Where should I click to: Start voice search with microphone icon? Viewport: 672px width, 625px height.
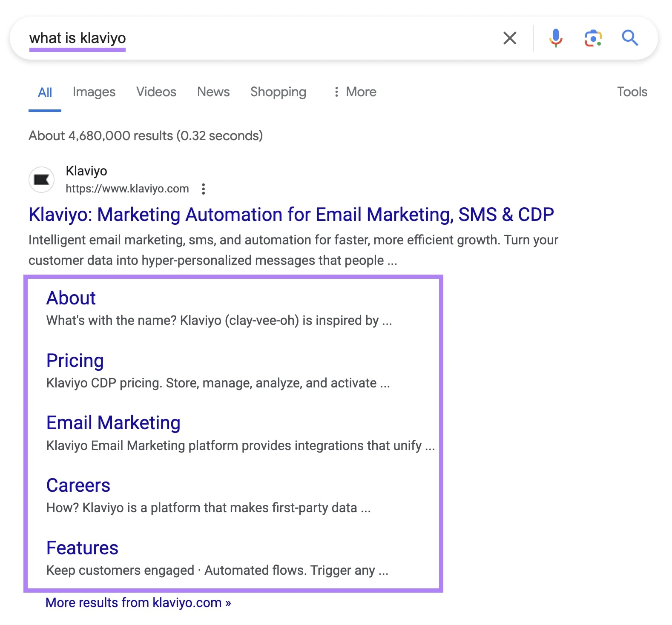tap(555, 38)
